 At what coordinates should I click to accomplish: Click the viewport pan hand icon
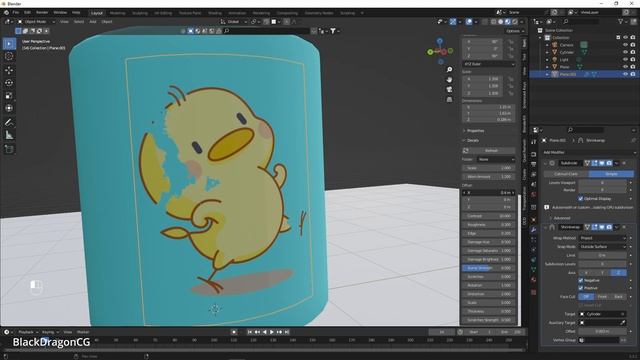[x=449, y=80]
